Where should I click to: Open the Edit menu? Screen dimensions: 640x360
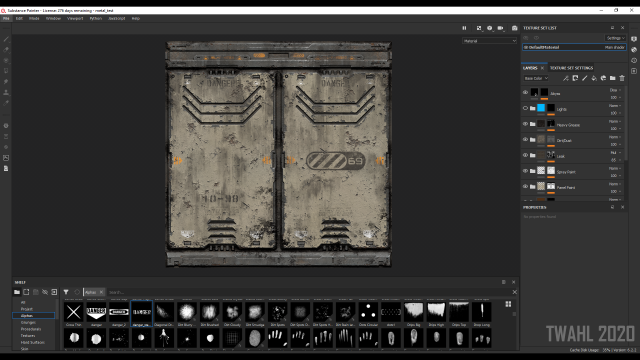pos(19,18)
